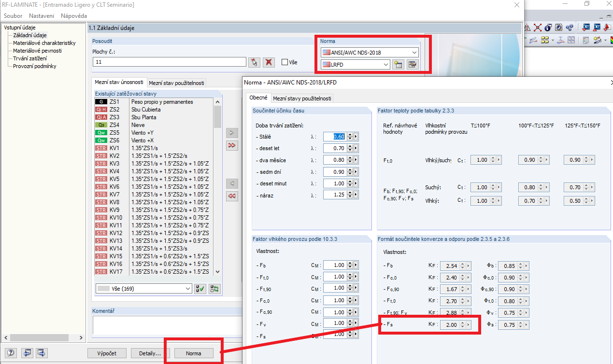
Task: Open the dropdown arrow beside the yellow squares icon
Action: point(553,40)
